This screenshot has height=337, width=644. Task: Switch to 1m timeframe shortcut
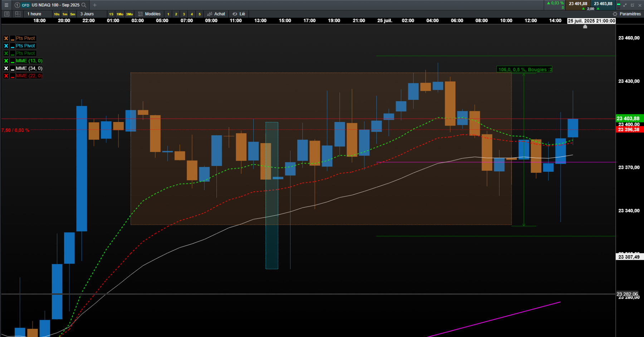(x=65, y=14)
